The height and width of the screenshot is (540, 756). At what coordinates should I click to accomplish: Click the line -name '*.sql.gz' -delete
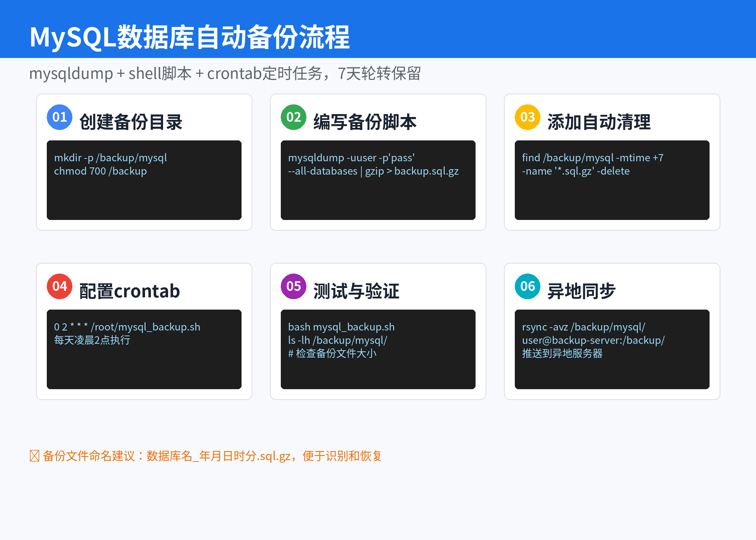pos(576,171)
